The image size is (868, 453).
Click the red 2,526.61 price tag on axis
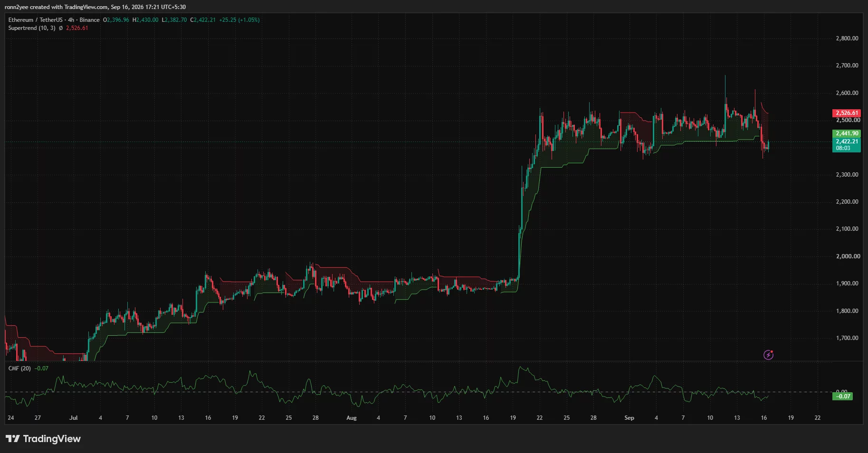tap(847, 113)
